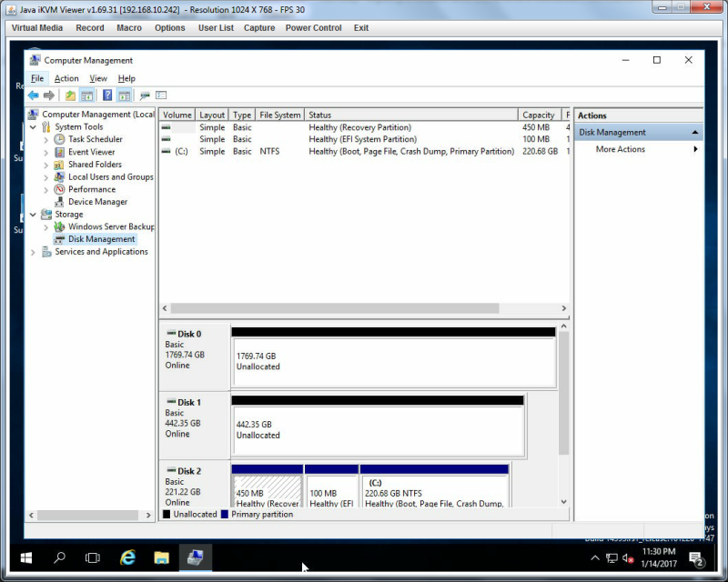Click the Internet Explorer taskbar icon

coord(127,557)
